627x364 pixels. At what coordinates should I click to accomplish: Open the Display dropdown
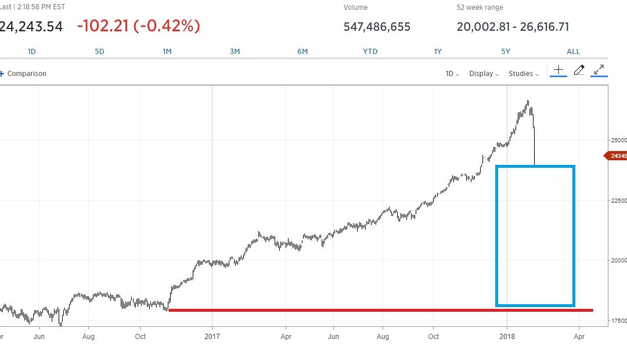click(483, 74)
